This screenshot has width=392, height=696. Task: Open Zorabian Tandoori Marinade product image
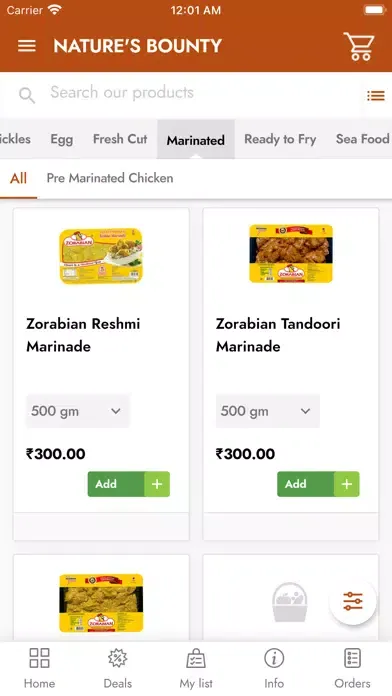pyautogui.click(x=291, y=253)
